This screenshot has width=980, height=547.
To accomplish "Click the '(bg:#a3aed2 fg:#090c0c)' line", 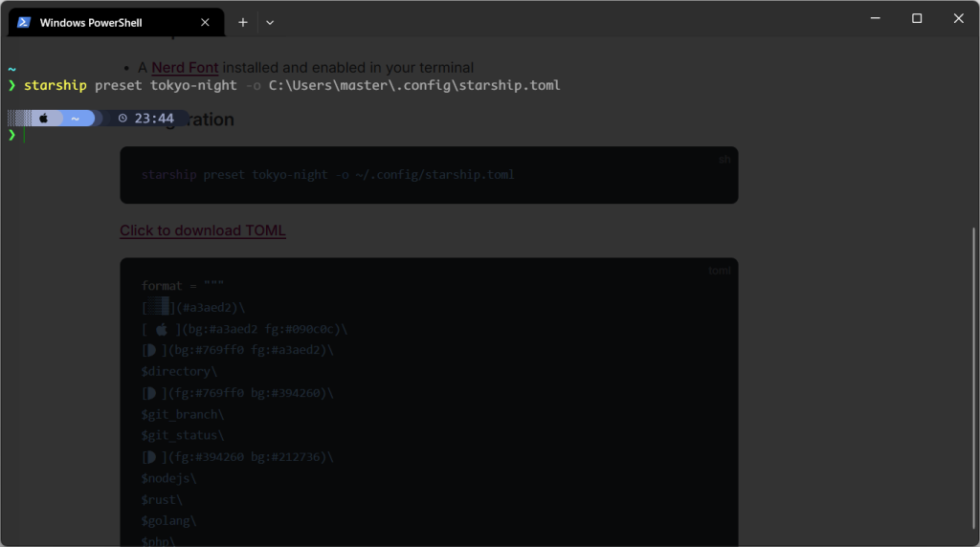I will pos(244,329).
